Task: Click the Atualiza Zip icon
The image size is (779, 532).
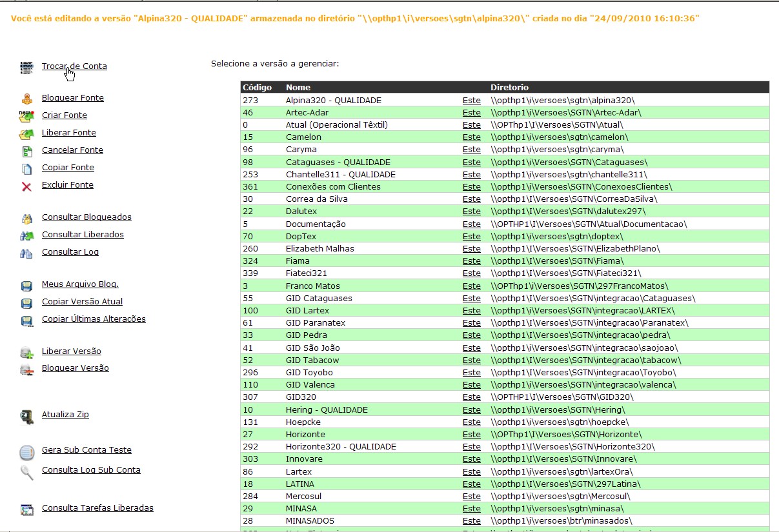Action: click(26, 416)
